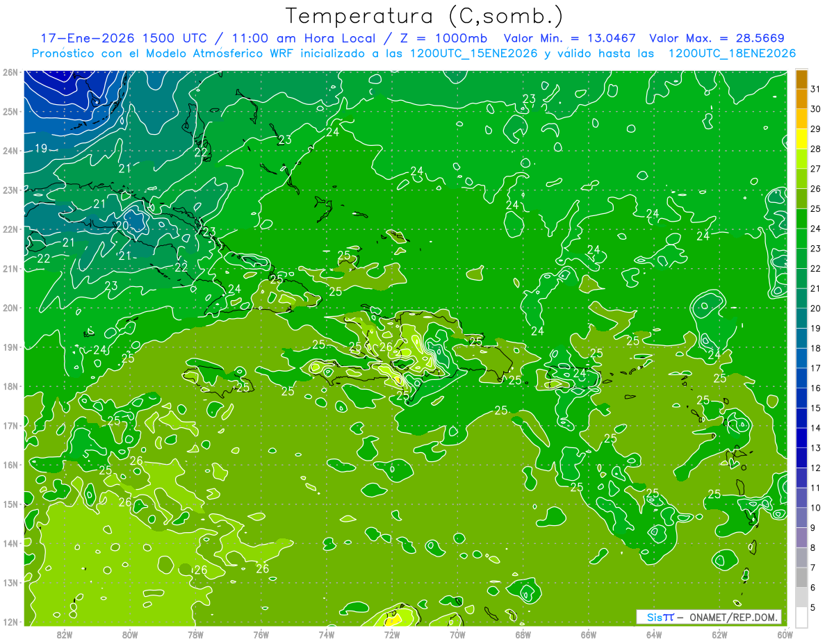Click the "1200UTC_15ENE2026" initialization time text

coord(472,53)
